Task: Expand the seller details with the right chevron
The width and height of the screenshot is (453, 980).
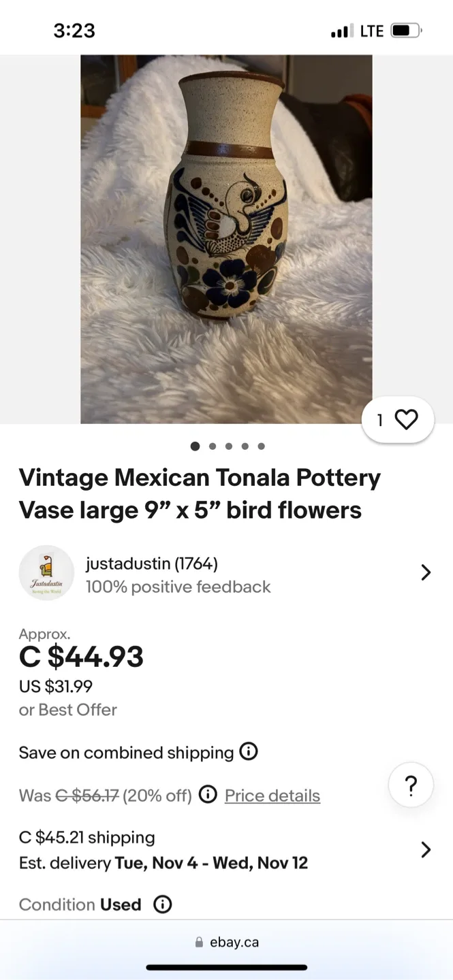Action: point(426,572)
